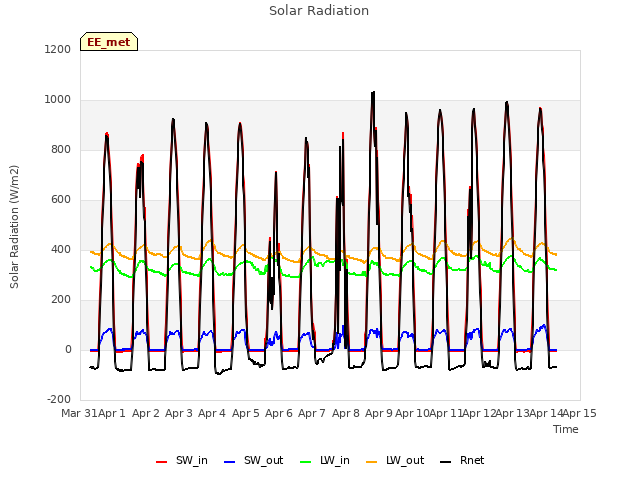Click the 600 y-axis tick label

tap(61, 200)
